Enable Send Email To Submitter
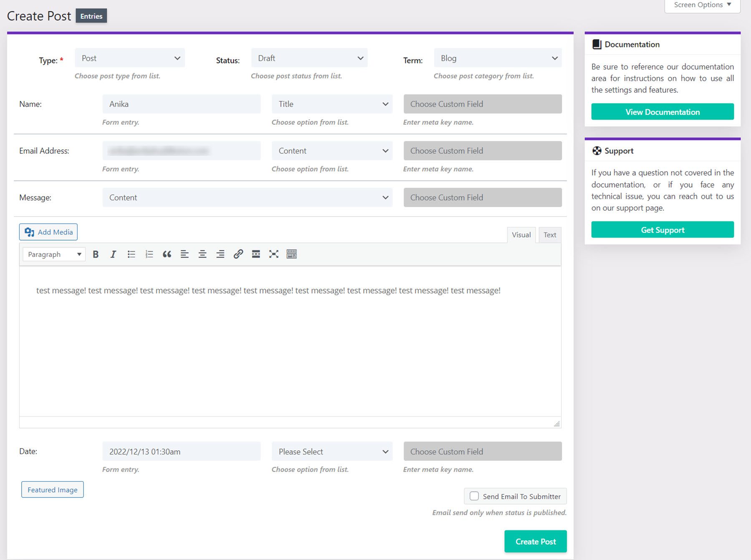 pos(474,496)
